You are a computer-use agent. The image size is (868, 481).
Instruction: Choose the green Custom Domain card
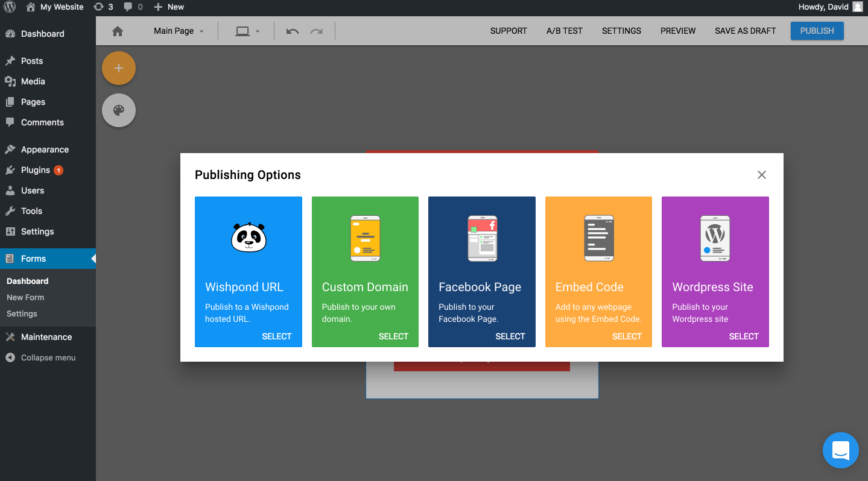(x=365, y=272)
